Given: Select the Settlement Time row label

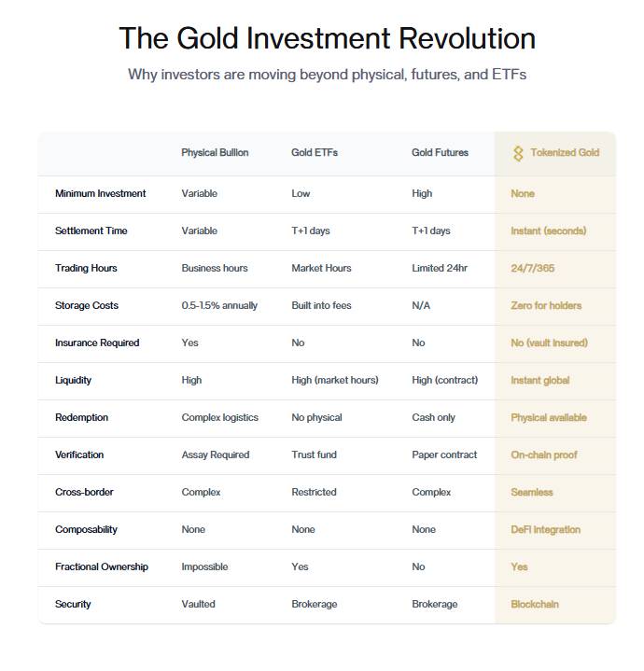Looking at the screenshot, I should (x=91, y=231).
